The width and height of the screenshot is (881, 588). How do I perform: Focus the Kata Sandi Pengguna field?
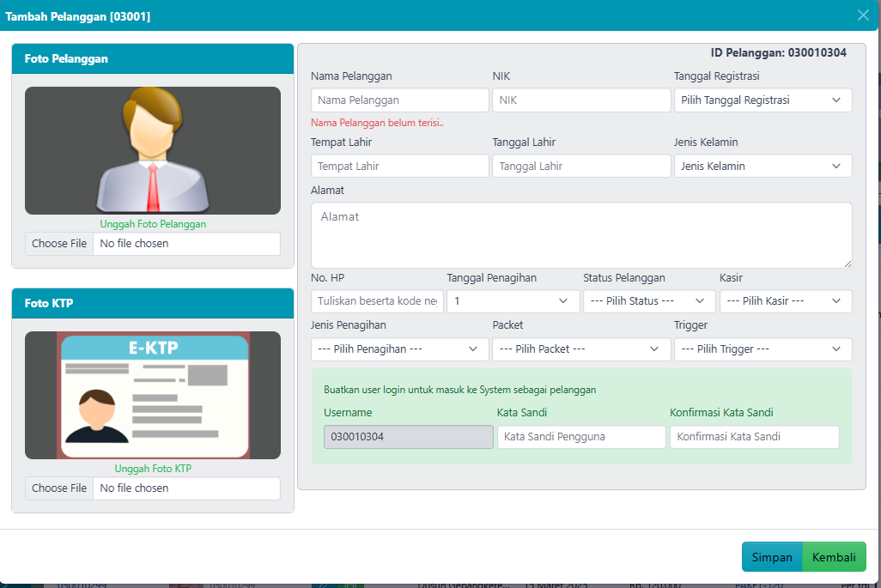[580, 437]
